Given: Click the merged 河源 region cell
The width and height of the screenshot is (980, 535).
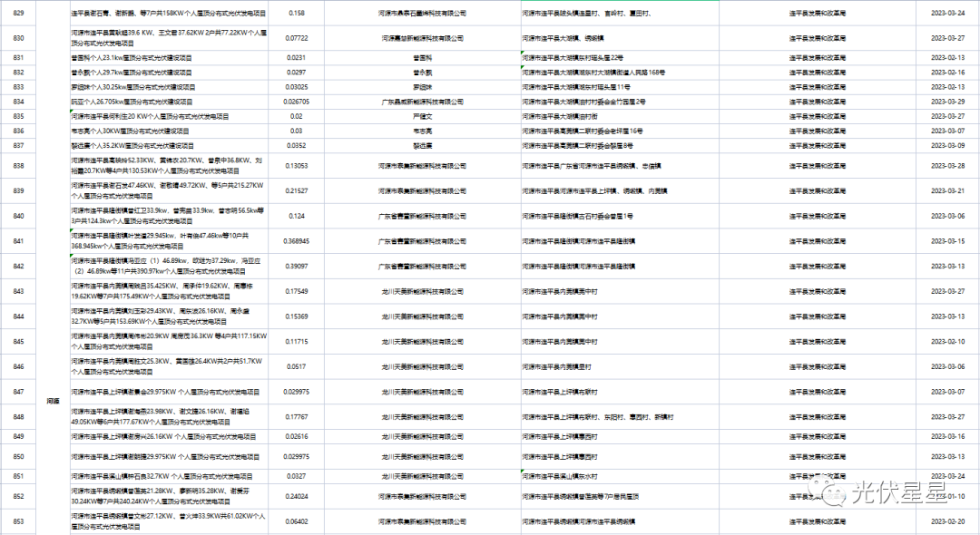Looking at the screenshot, I should (53, 401).
